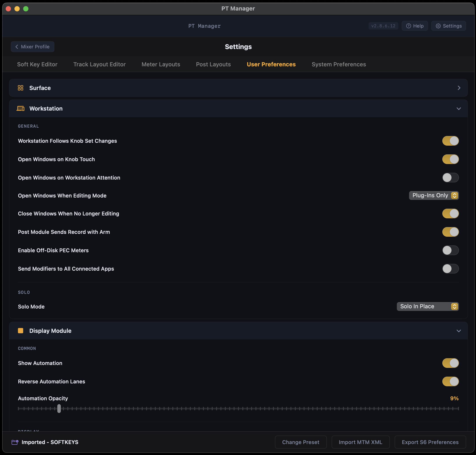Image resolution: width=476 pixels, height=455 pixels.
Task: Click the Automation Opacity label
Action: [43, 399]
